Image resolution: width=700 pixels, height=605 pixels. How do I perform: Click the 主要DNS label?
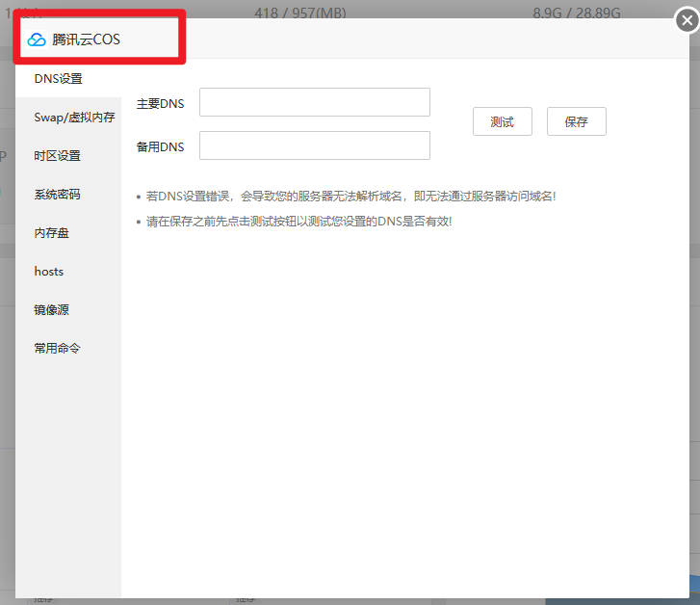160,104
